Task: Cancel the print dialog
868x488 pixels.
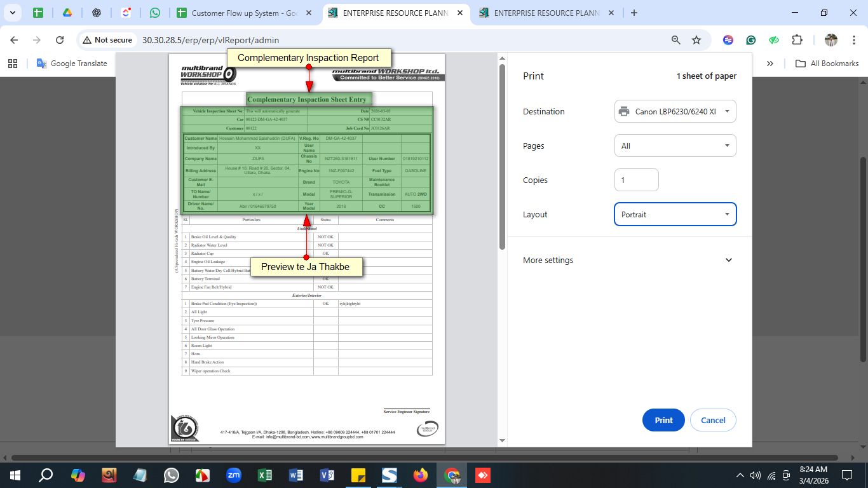Action: coord(713,420)
